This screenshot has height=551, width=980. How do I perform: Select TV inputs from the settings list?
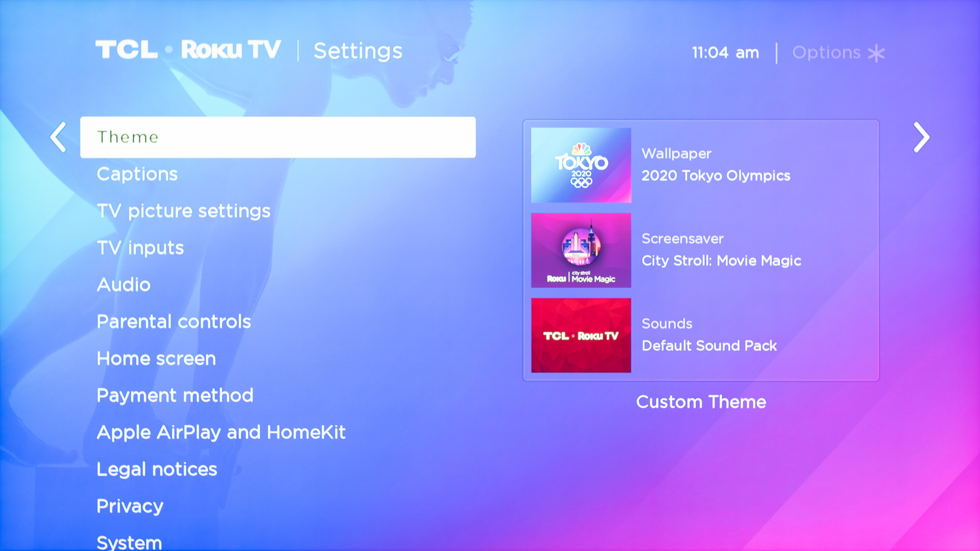click(140, 248)
